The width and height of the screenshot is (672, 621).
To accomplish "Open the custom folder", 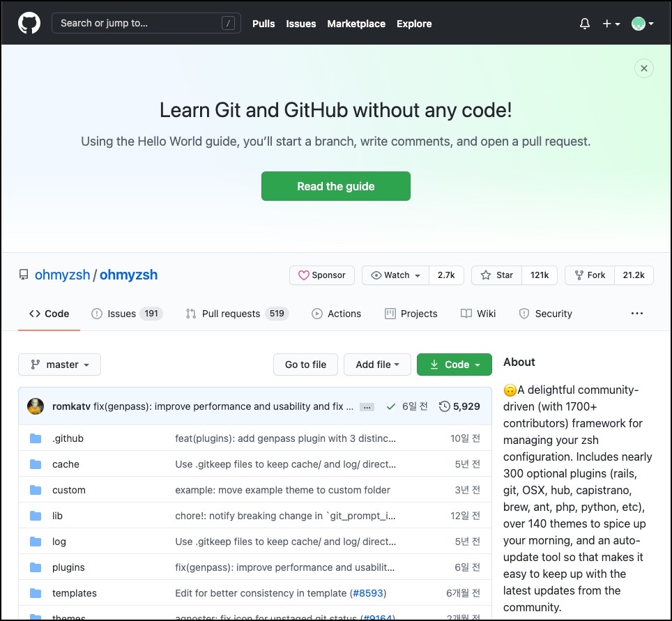I will [68, 490].
